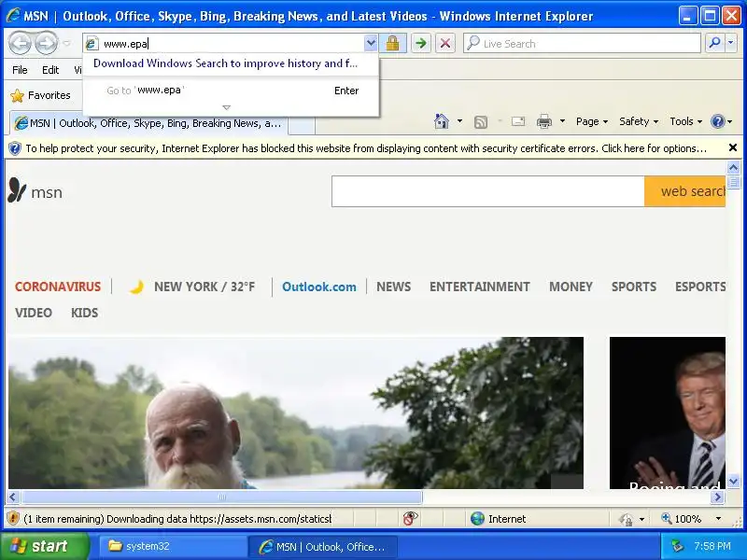Open the zoom level dropdown arrow
The image size is (747, 560).
click(x=718, y=519)
